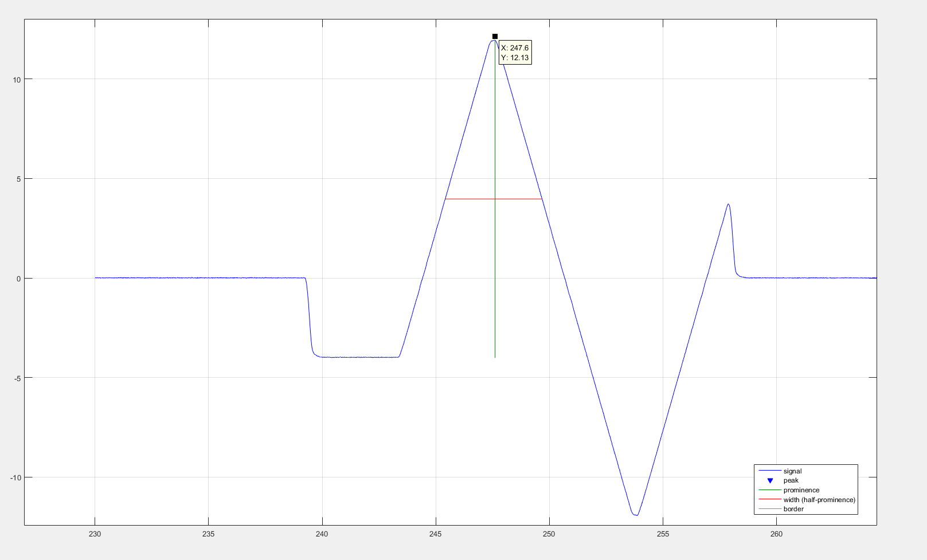The width and height of the screenshot is (927, 560).
Task: Click the red width line sample in legend
Action: 770,500
